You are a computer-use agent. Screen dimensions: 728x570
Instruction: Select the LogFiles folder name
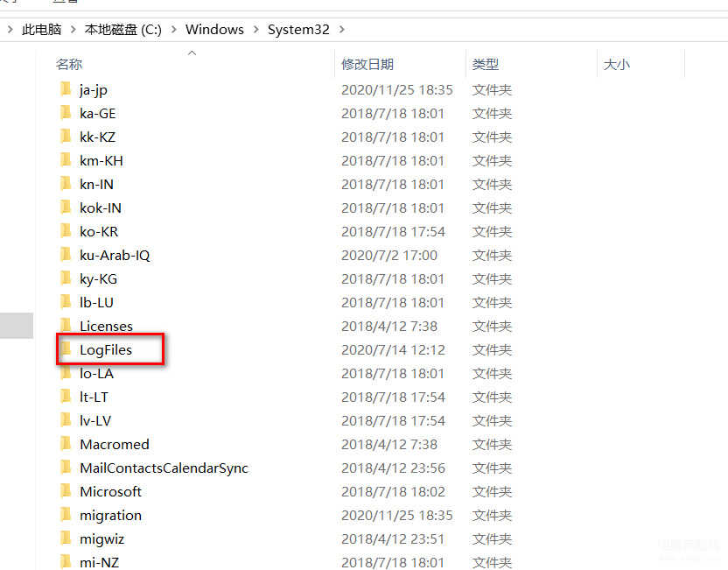106,350
